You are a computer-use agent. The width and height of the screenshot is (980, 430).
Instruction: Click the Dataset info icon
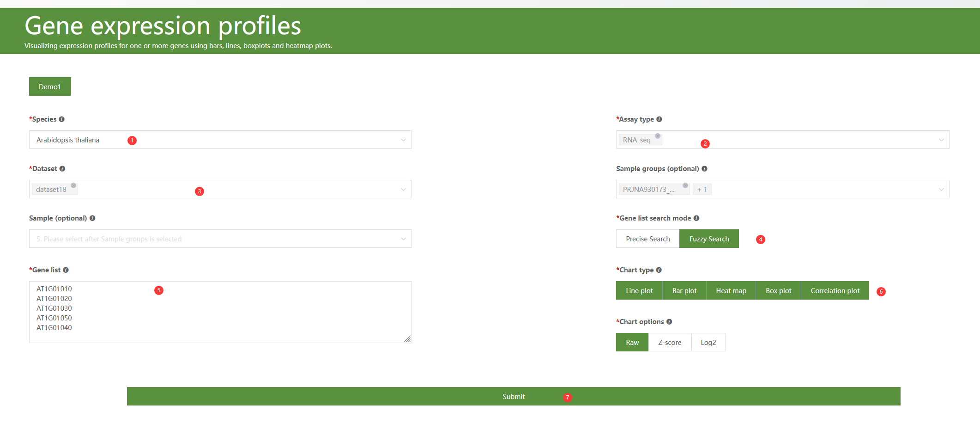pos(62,169)
